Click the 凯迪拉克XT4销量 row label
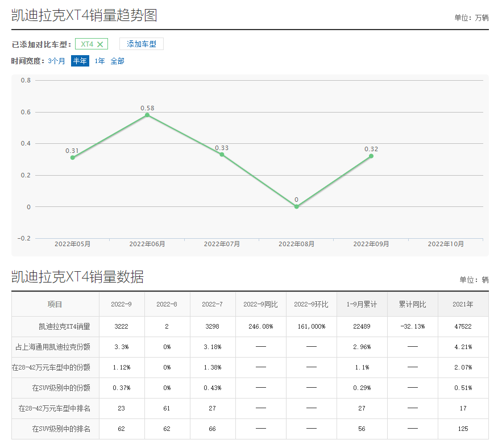Screen dimensions: 498x448 (64, 327)
